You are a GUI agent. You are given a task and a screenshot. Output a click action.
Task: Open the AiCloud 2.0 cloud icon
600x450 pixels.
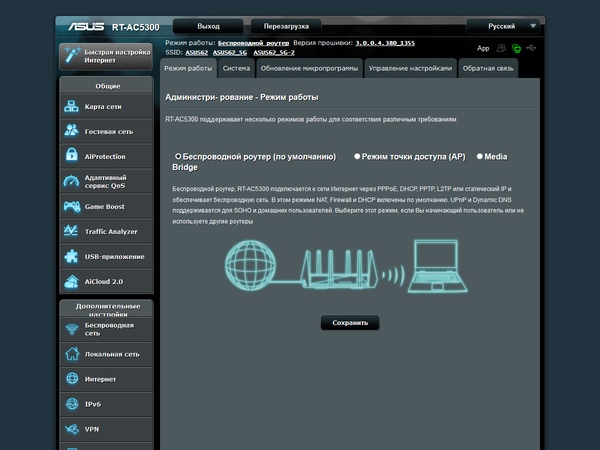point(71,281)
